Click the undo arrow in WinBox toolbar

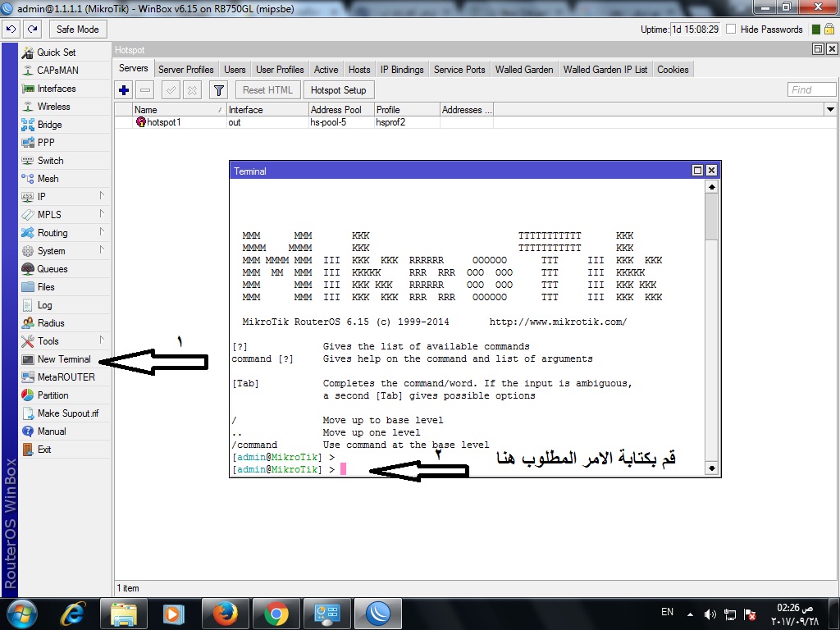click(11, 30)
